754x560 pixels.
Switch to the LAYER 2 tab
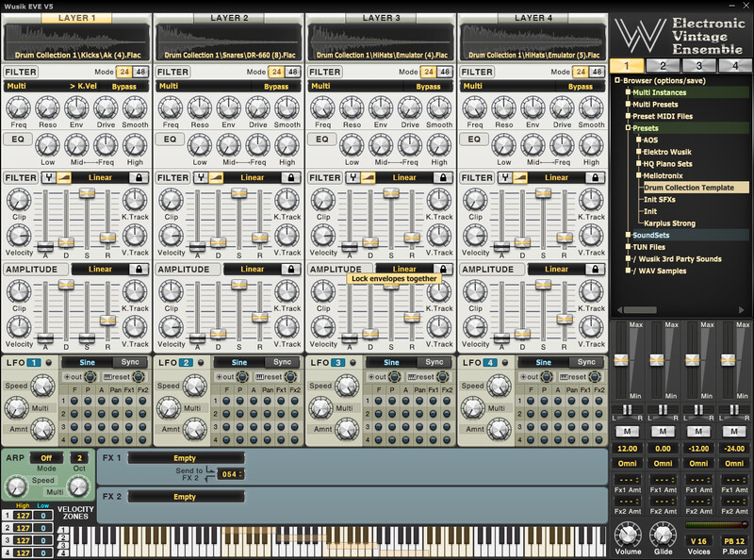click(229, 18)
